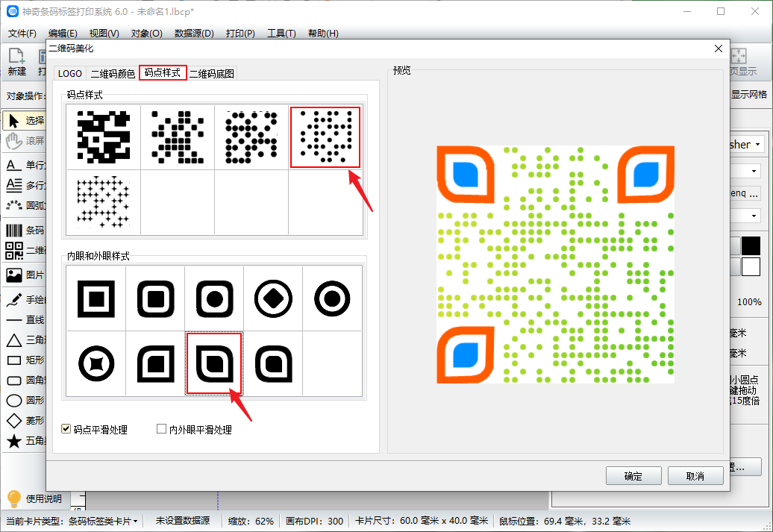Close the 二维码美化 dialog
The image size is (773, 532).
(x=719, y=48)
